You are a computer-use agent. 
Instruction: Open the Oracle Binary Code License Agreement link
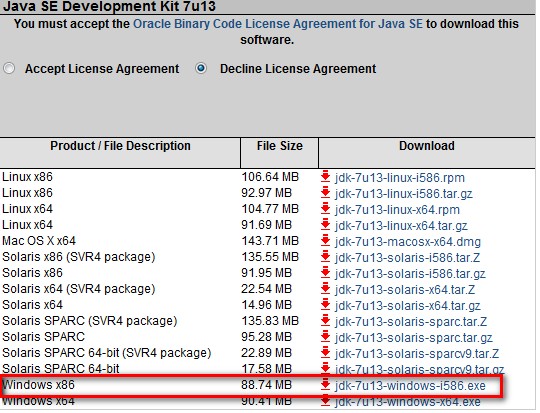278,24
